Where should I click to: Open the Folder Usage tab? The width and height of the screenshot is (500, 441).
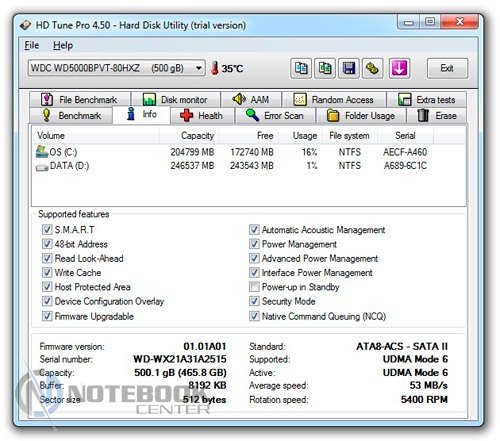[361, 116]
